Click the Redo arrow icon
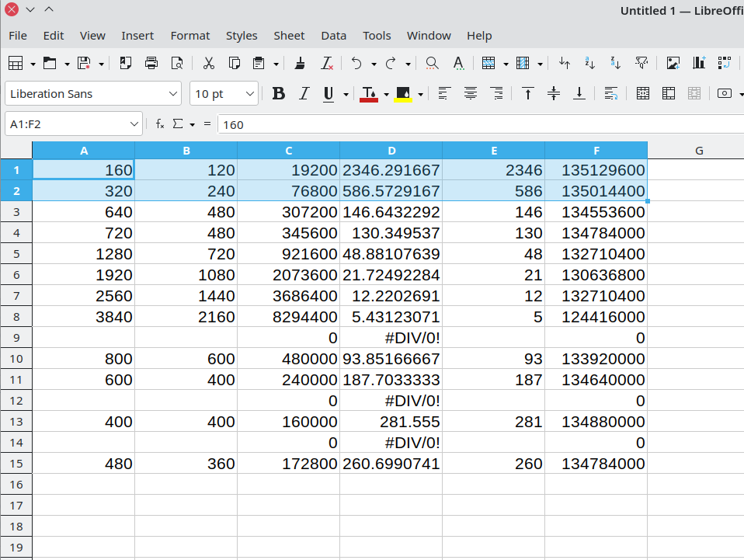 (391, 63)
